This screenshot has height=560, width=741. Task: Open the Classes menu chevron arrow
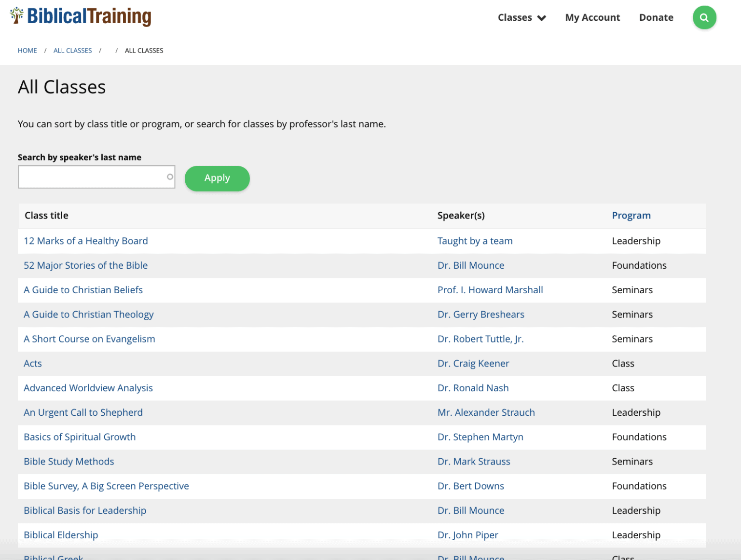point(542,18)
